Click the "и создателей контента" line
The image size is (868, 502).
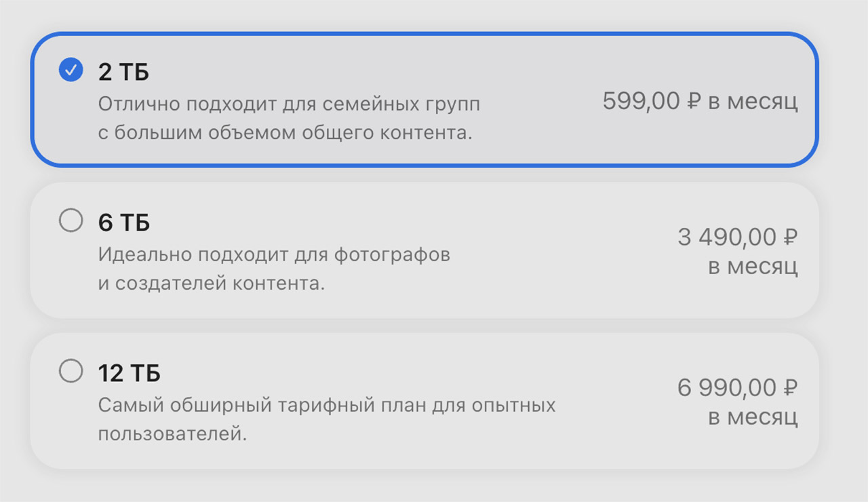point(212,284)
